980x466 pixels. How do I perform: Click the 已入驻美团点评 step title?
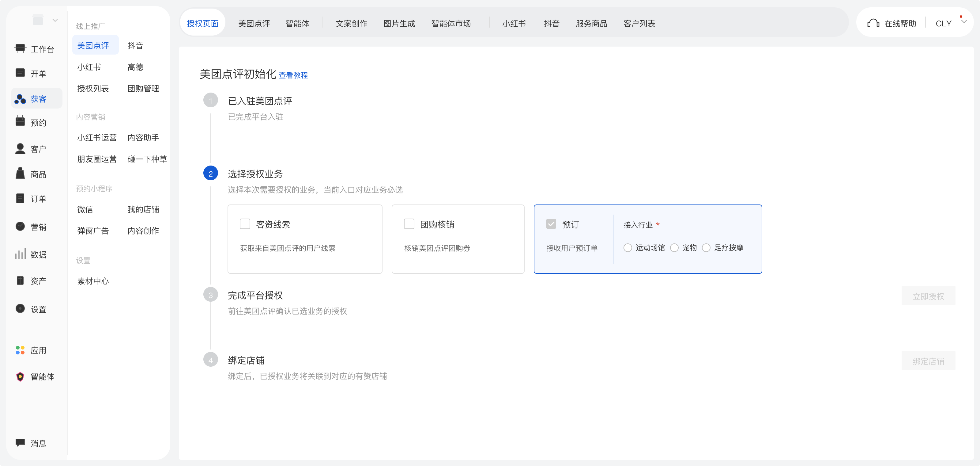[x=260, y=101]
